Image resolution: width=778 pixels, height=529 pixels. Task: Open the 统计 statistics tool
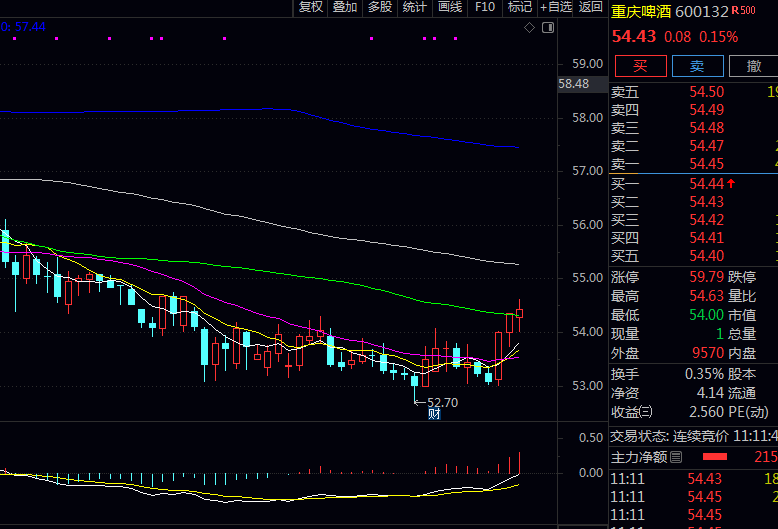414,7
